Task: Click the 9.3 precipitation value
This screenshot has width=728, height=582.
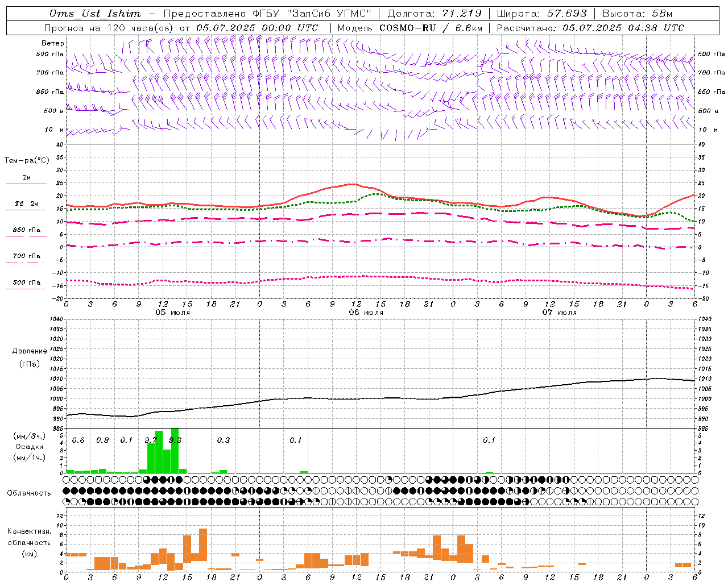Action: [x=175, y=440]
